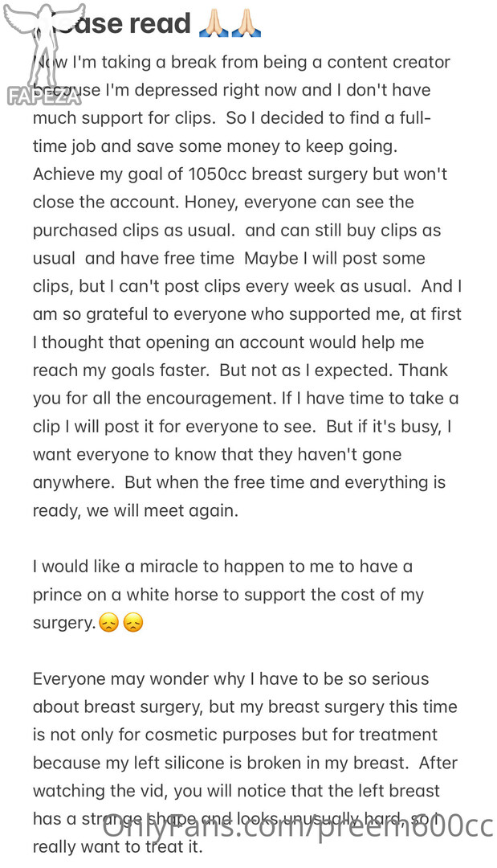Click the line starting "Everyone may wonder"
This screenshot has height=868, width=497.
pyautogui.click(x=231, y=679)
